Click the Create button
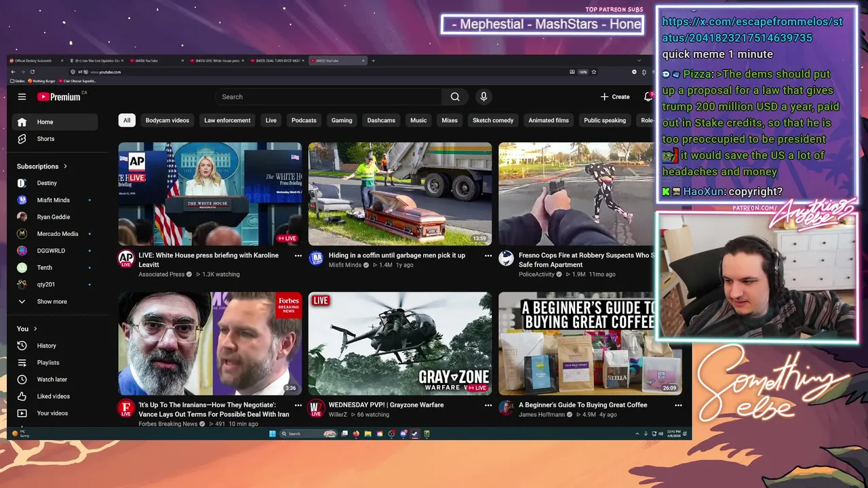This screenshot has width=868, height=488. [616, 97]
